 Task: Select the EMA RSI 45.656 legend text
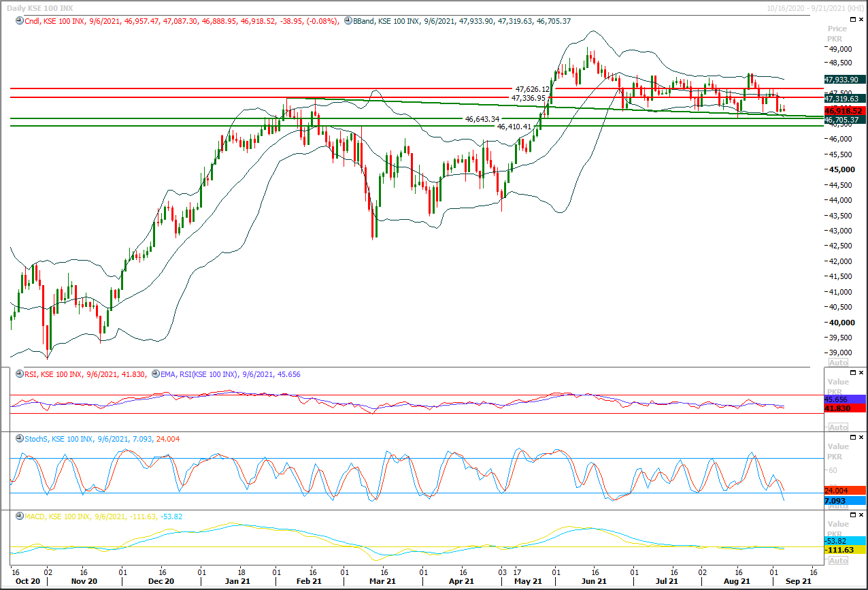pos(231,374)
